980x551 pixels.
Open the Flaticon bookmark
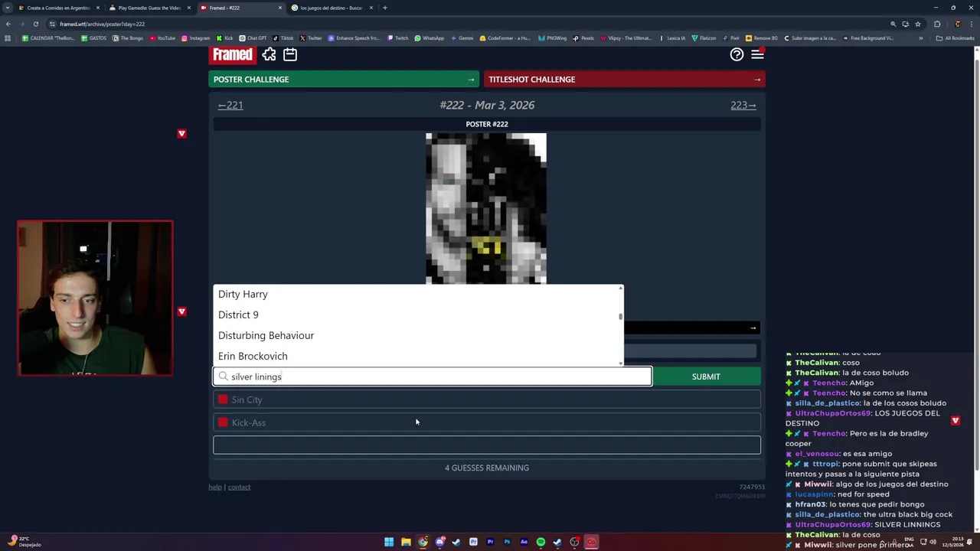(704, 38)
